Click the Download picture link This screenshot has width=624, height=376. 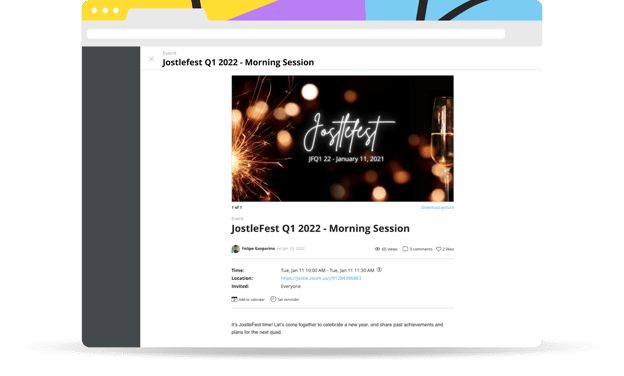tap(437, 207)
